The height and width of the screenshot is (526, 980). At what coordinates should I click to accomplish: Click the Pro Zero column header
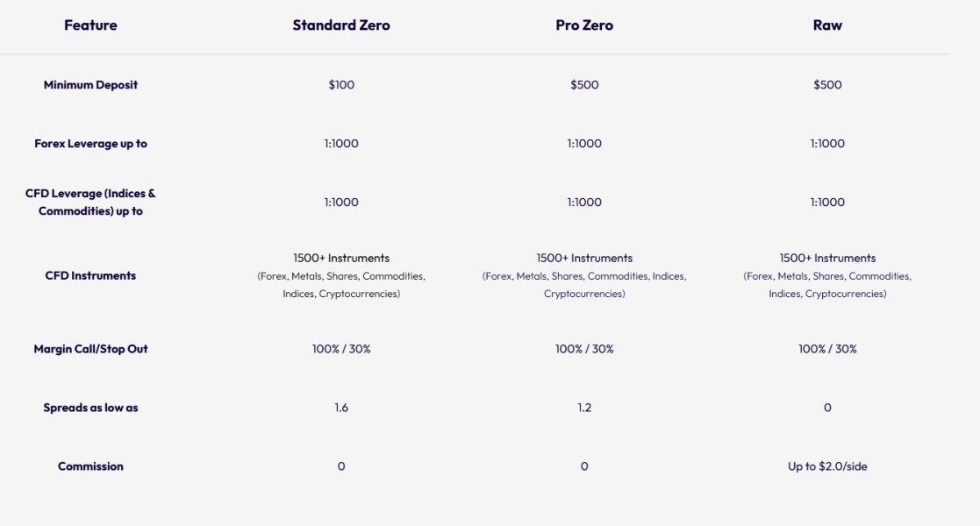click(x=584, y=25)
